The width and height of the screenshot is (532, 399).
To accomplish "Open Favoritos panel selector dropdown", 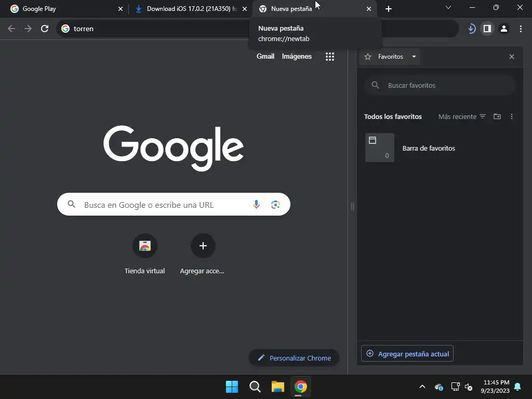I will 391,57.
